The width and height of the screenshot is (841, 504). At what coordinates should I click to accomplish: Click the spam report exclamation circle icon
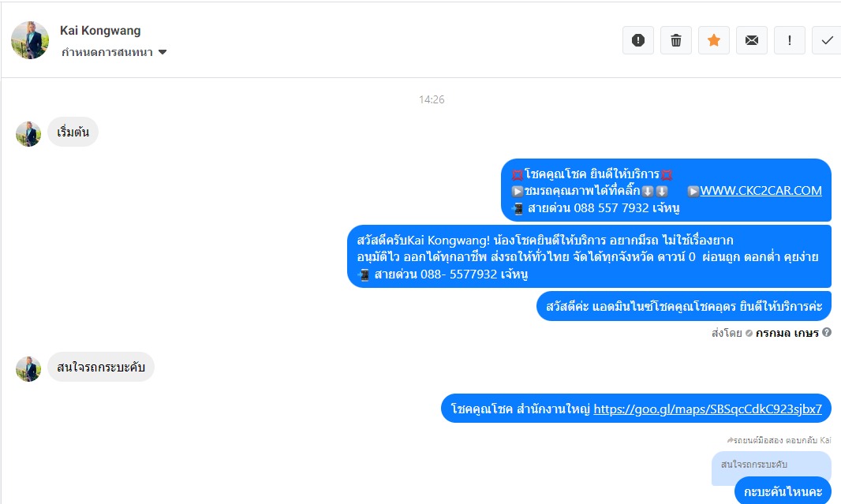637,40
